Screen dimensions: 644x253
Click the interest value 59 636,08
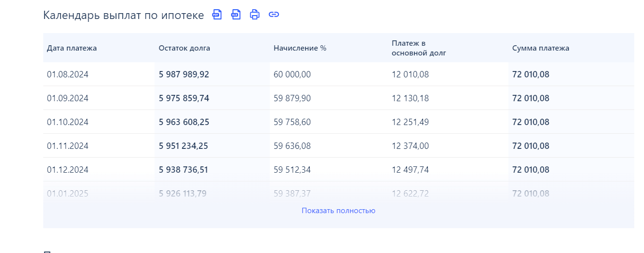click(x=292, y=146)
